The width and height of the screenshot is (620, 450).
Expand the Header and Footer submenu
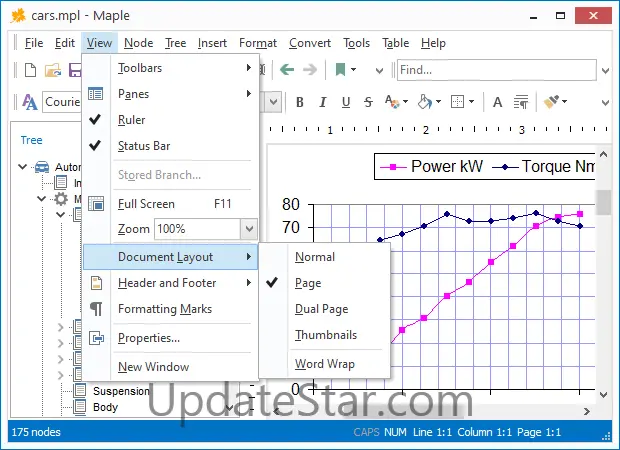tap(171, 283)
